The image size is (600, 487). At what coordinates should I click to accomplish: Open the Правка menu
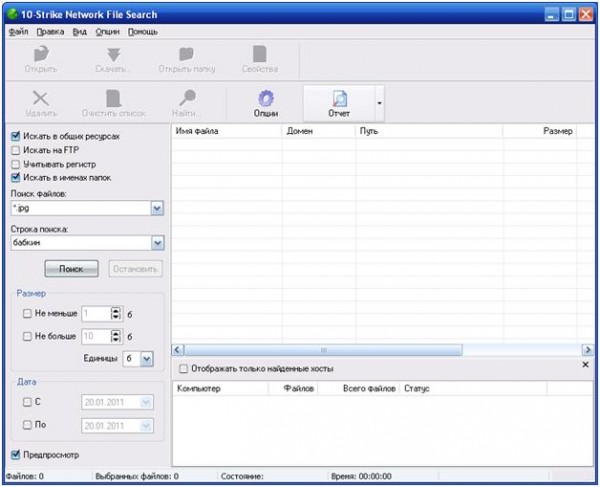pyautogui.click(x=51, y=32)
